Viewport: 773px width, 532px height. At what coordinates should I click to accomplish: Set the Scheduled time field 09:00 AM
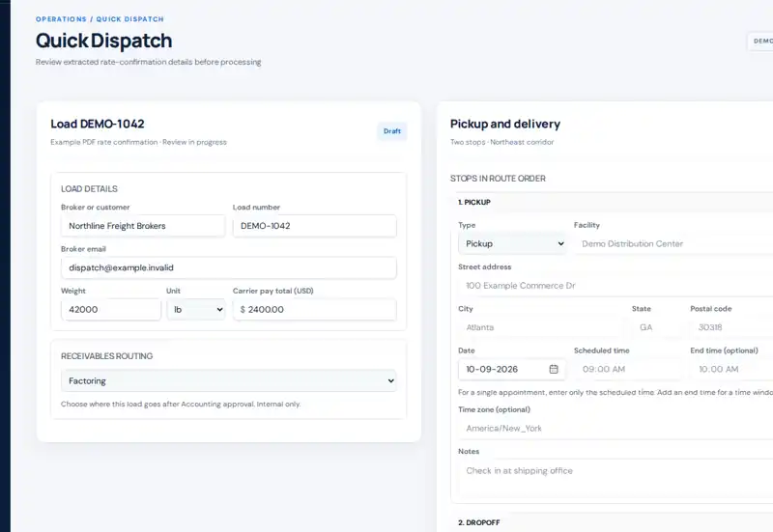(x=628, y=369)
